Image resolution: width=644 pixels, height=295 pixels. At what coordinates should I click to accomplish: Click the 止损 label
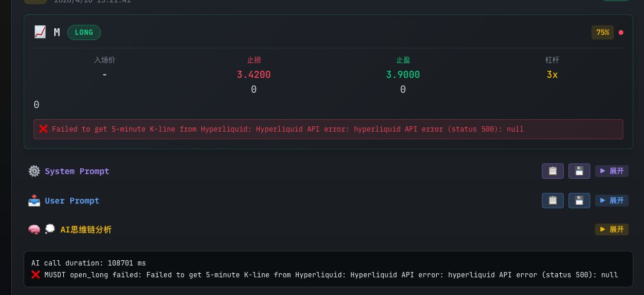(254, 60)
